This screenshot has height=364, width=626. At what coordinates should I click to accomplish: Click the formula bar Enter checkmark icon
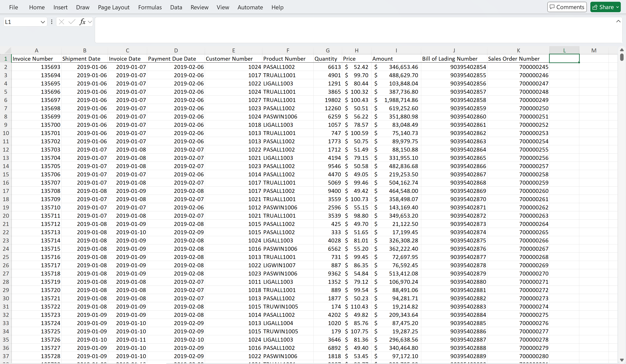click(72, 22)
